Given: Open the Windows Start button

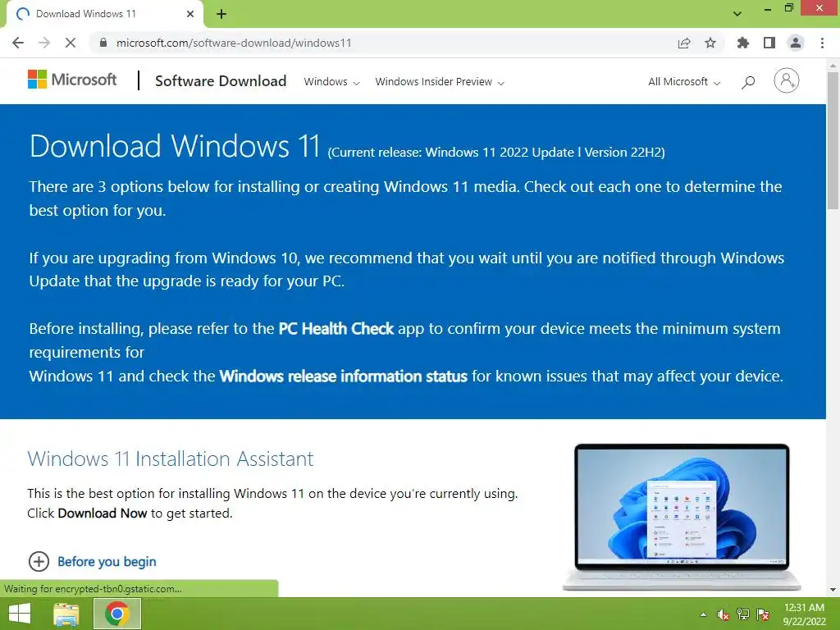Looking at the screenshot, I should click(x=20, y=614).
